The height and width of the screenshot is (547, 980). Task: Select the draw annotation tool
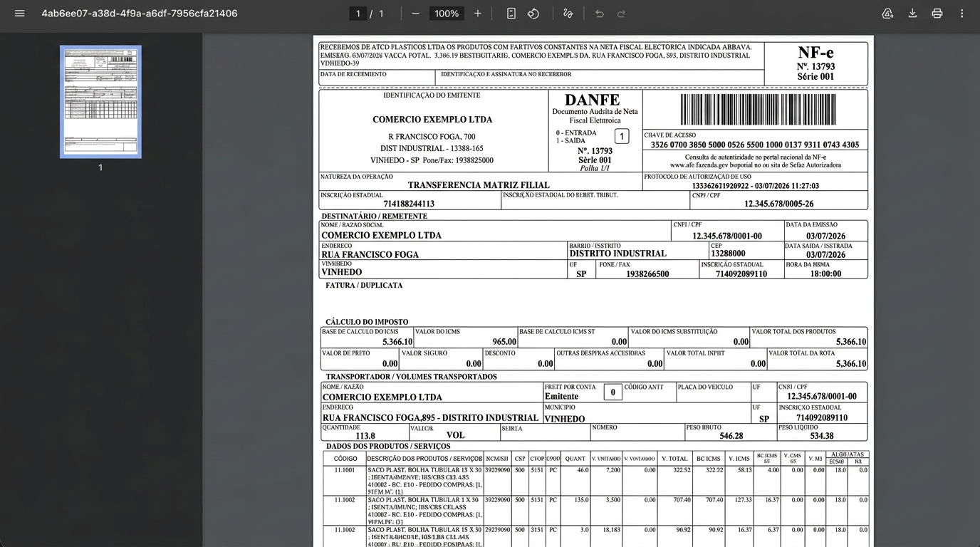568,14
